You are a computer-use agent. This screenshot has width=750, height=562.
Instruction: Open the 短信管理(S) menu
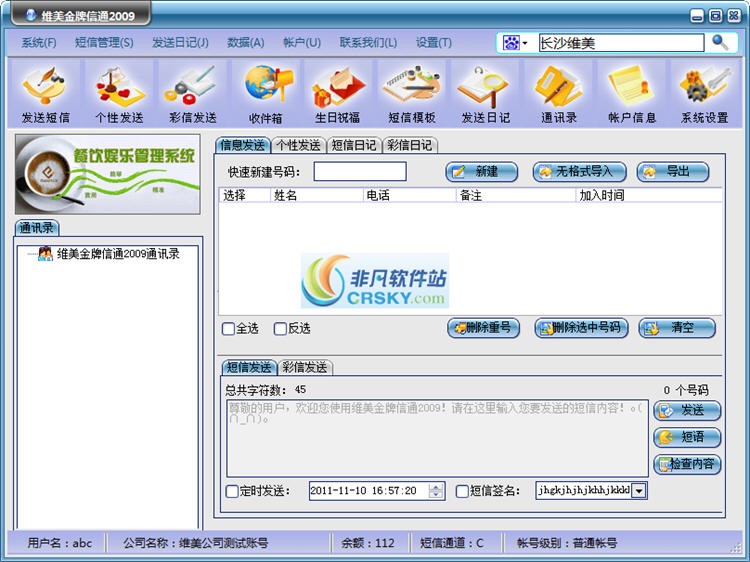104,43
